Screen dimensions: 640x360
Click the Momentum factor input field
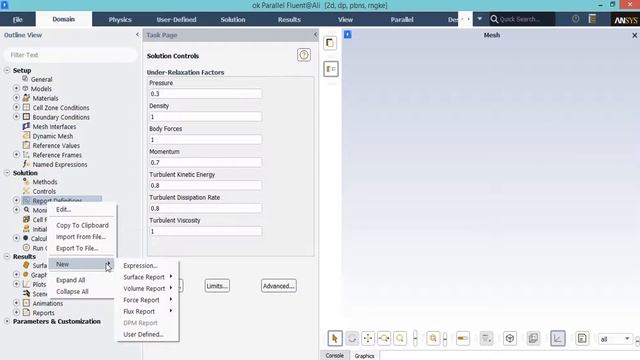click(x=205, y=162)
